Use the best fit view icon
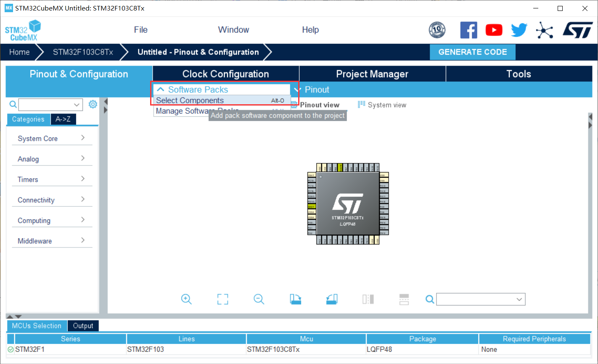Screen dimensions: 598x364 tap(222, 299)
